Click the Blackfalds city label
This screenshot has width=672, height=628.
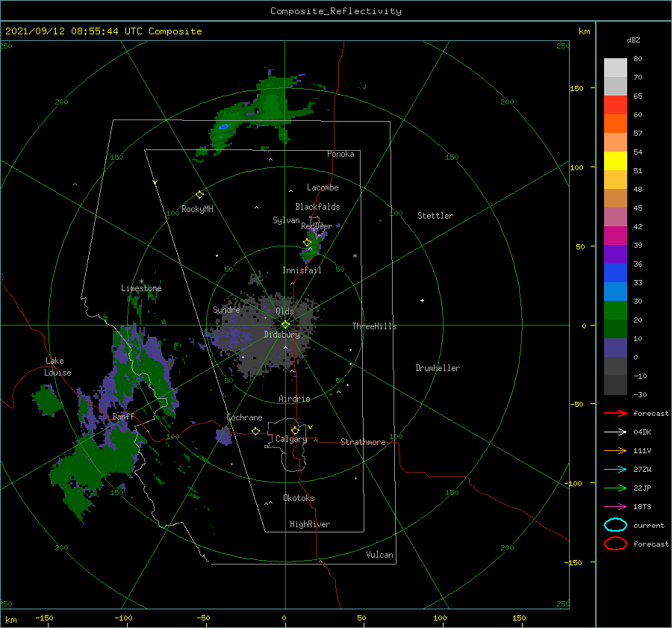click(x=317, y=207)
